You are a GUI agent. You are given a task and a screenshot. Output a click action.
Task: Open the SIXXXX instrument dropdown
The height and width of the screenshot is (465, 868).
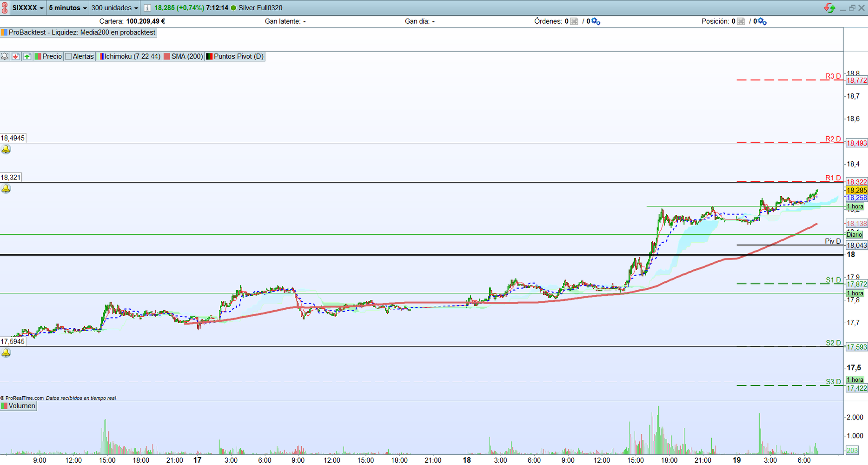pos(28,8)
